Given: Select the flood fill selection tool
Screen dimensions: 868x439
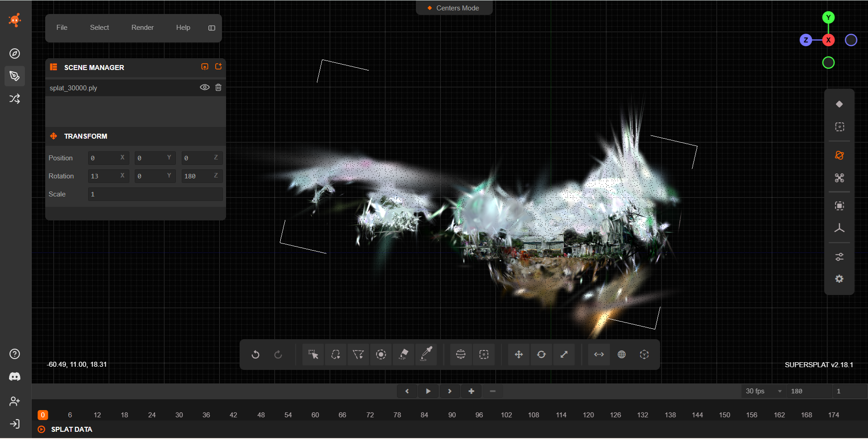Looking at the screenshot, I should (403, 355).
